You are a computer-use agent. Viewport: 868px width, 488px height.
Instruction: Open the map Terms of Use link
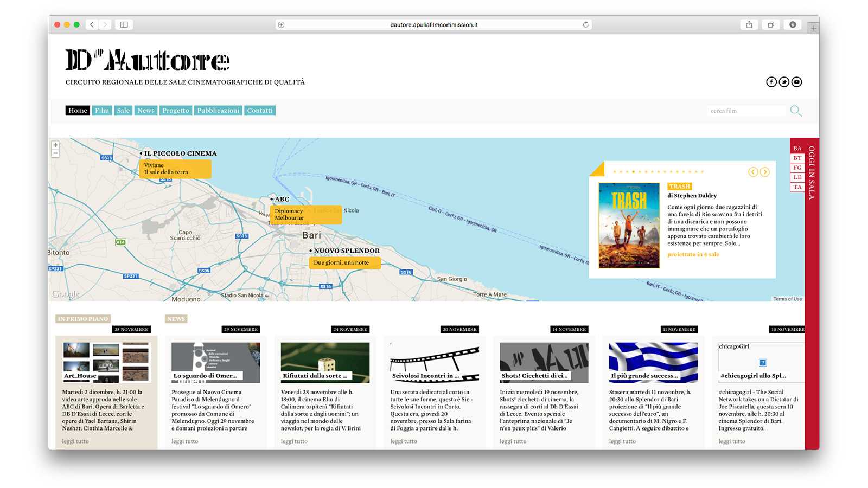(788, 299)
